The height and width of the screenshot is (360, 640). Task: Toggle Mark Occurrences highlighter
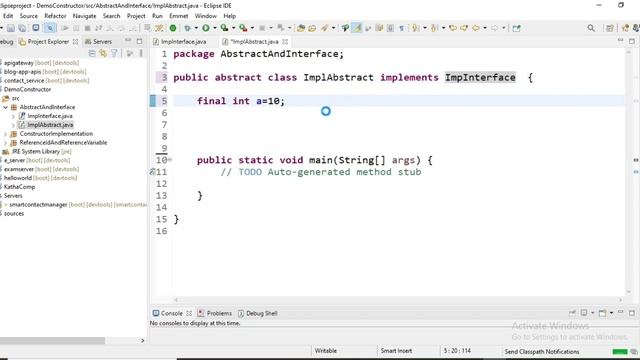357,28
